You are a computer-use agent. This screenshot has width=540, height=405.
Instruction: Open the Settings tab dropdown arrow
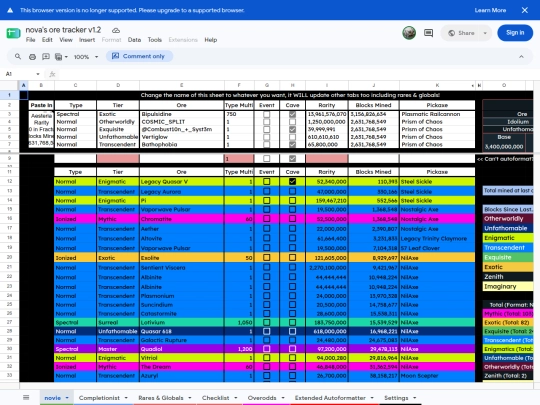pos(415,398)
